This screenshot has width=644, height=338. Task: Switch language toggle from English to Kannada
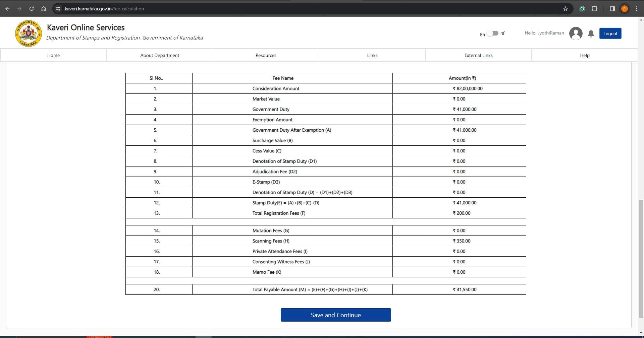point(493,33)
